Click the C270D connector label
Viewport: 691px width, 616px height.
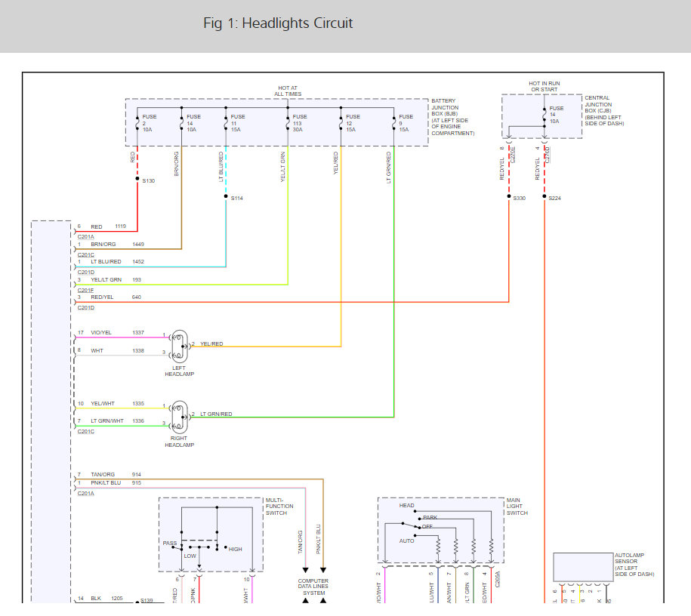click(x=548, y=155)
